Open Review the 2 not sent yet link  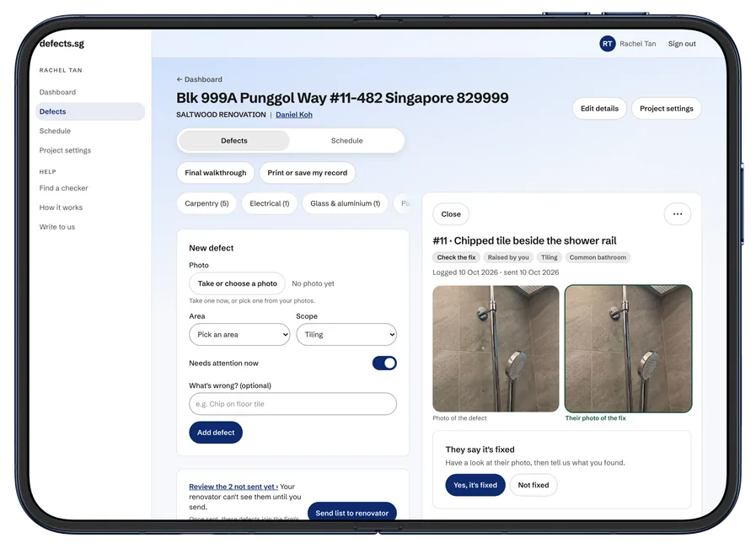point(233,487)
